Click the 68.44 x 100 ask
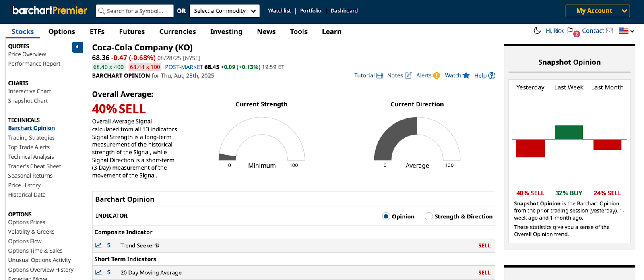The height and width of the screenshot is (280, 644). (145, 67)
